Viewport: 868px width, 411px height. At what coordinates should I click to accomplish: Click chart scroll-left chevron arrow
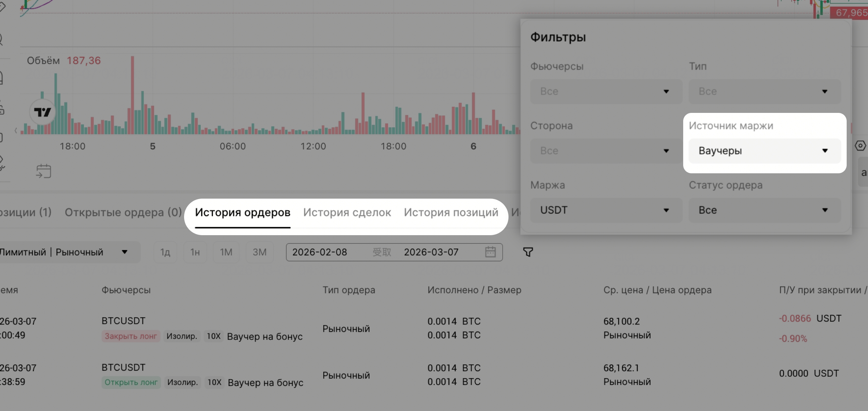(x=16, y=131)
